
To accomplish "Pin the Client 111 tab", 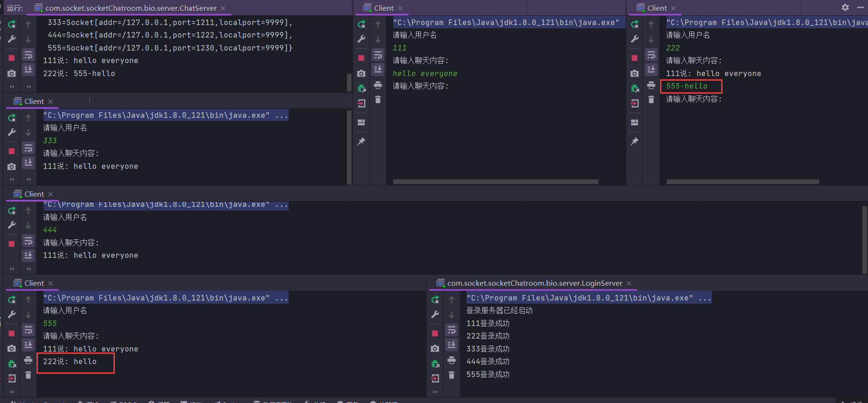I will click(361, 141).
